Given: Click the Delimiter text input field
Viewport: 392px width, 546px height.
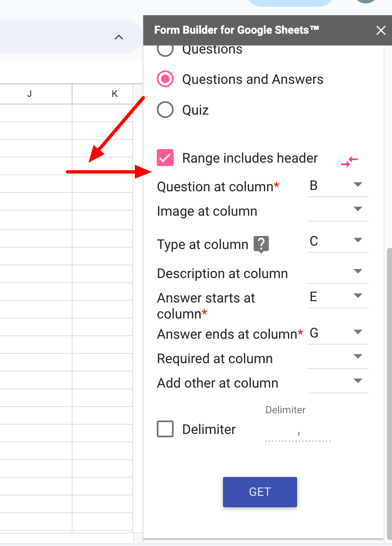Looking at the screenshot, I should [298, 433].
